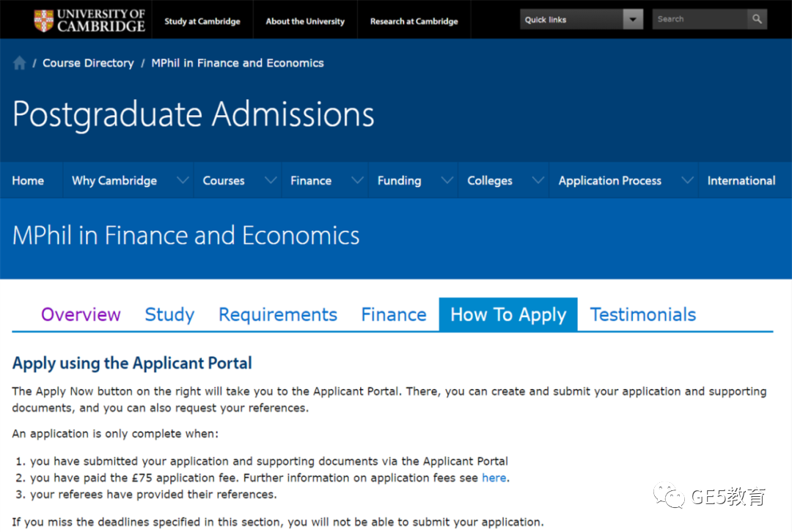This screenshot has height=532, width=792.
Task: Click 'An application is only complete when:' text
Action: (x=115, y=434)
